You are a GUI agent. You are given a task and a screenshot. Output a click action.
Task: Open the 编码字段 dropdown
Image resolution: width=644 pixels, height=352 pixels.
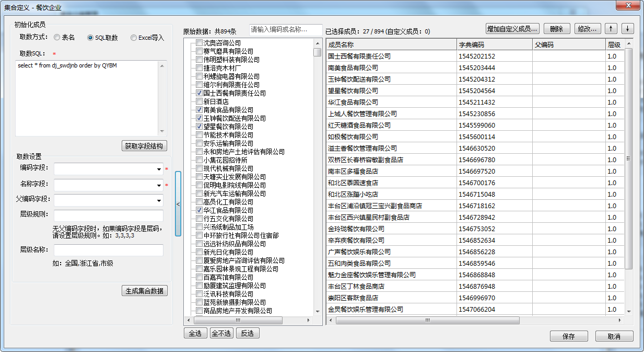pos(159,169)
